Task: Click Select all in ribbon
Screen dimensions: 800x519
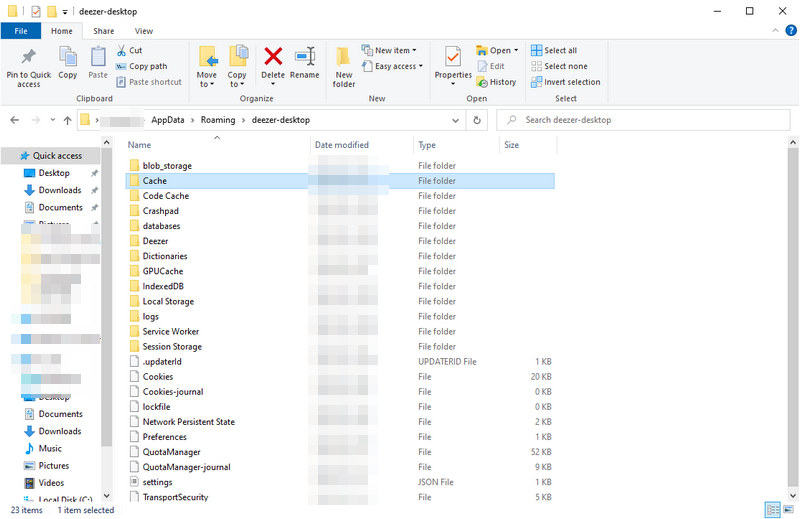Action: pos(554,50)
